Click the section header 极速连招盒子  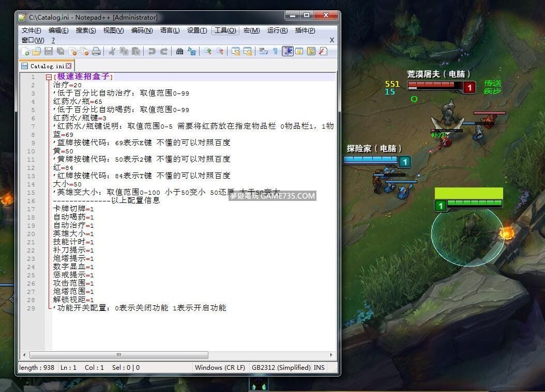(x=83, y=76)
